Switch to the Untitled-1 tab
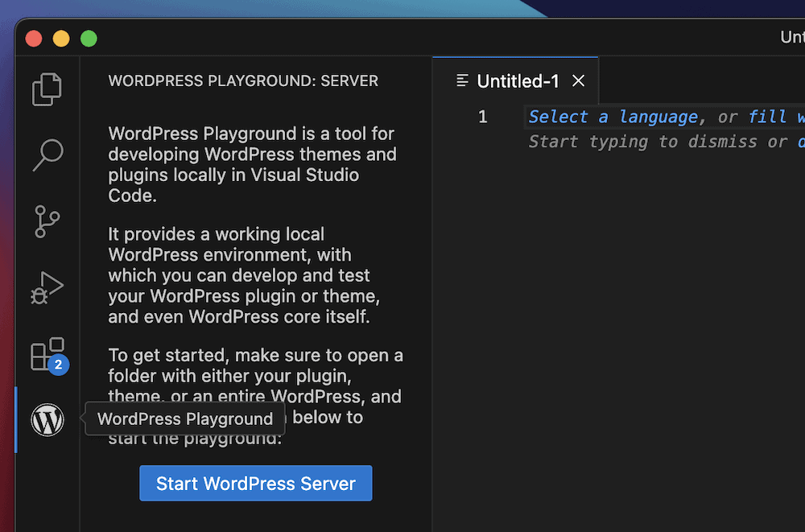805x532 pixels. pos(518,80)
